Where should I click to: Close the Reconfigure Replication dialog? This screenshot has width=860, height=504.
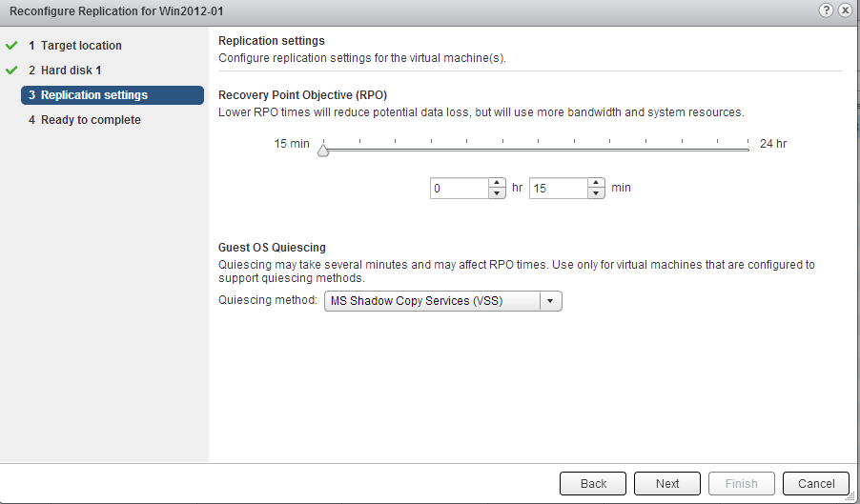(x=845, y=10)
